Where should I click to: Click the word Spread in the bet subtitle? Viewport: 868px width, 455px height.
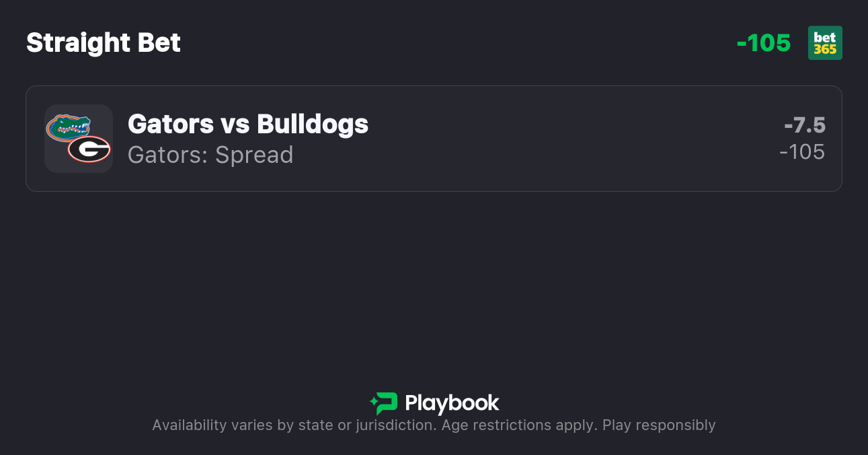(x=254, y=155)
